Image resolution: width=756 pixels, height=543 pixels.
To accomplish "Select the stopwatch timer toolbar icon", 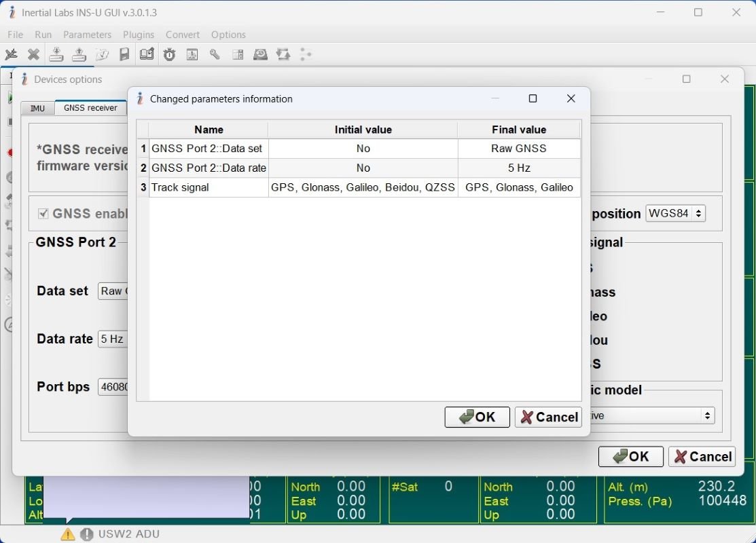I will click(x=168, y=54).
